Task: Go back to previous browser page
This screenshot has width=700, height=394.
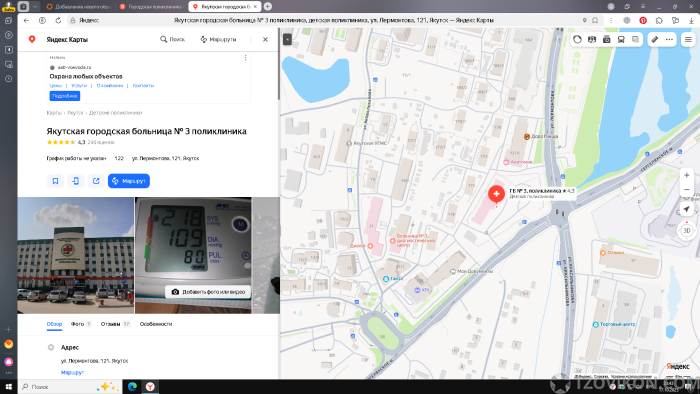Action: (x=26, y=21)
